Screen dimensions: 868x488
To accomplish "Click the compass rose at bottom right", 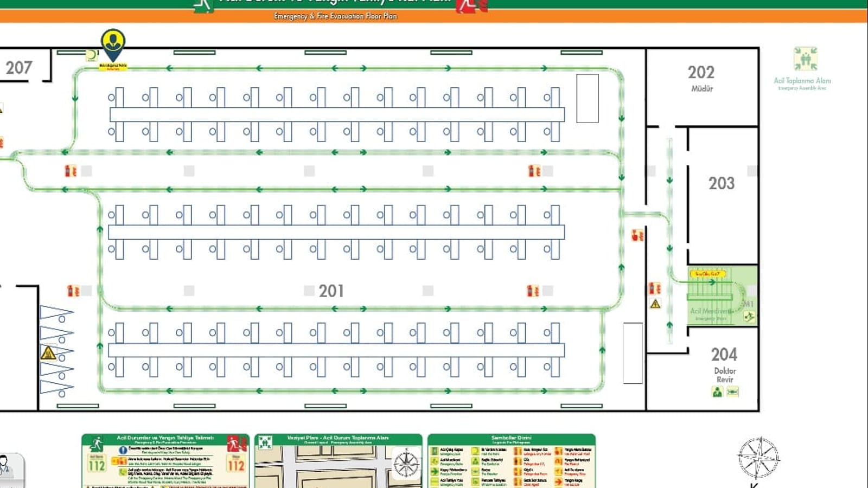I will tap(758, 458).
